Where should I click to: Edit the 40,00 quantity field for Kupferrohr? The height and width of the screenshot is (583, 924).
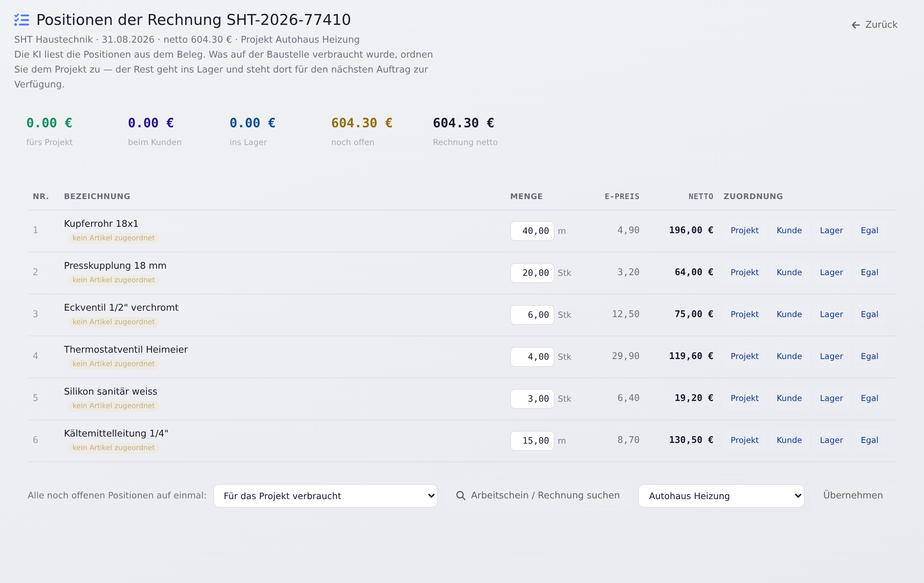(x=532, y=231)
